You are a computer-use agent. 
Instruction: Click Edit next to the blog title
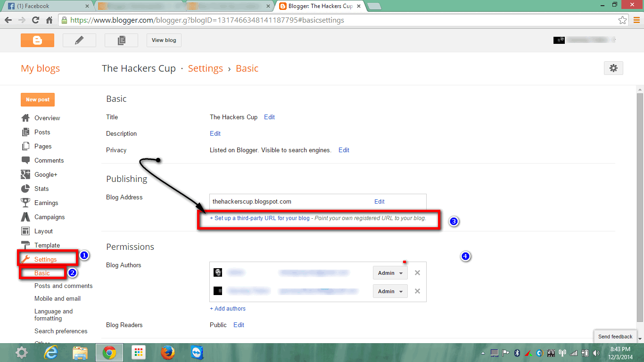click(269, 117)
